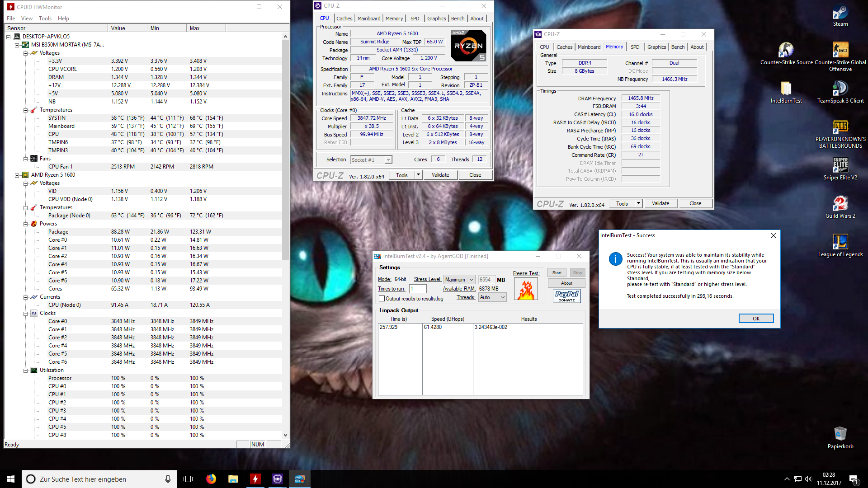
Task: Switch to the SPD tab in CPU-Z
Action: 415,19
